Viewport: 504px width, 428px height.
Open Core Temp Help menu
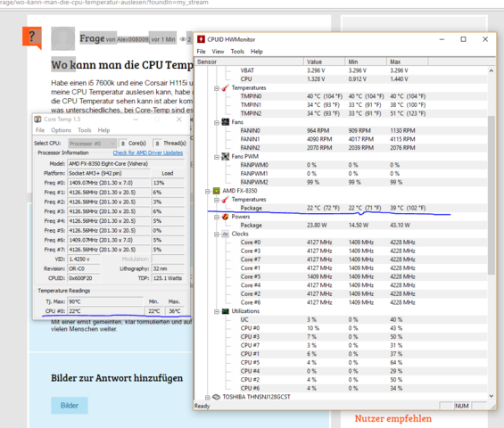(103, 130)
